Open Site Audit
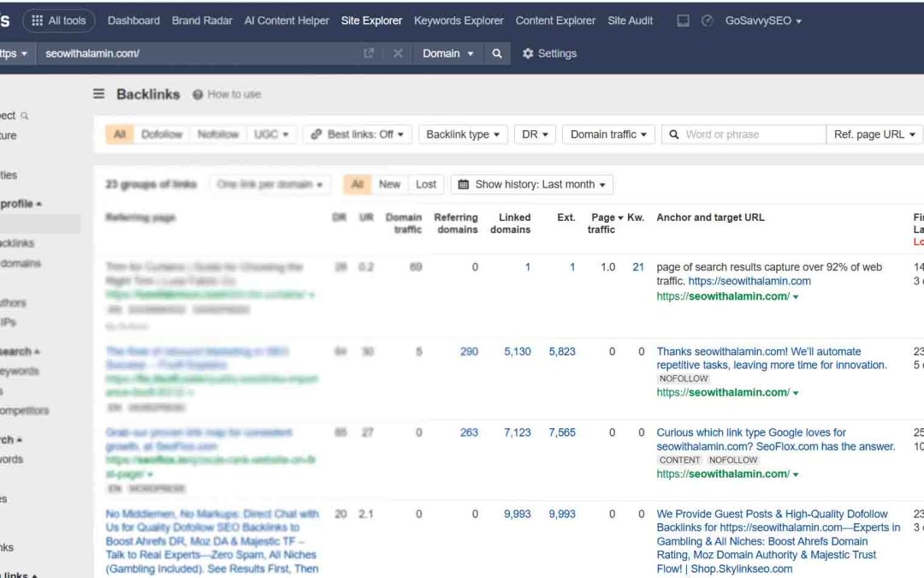 point(630,21)
